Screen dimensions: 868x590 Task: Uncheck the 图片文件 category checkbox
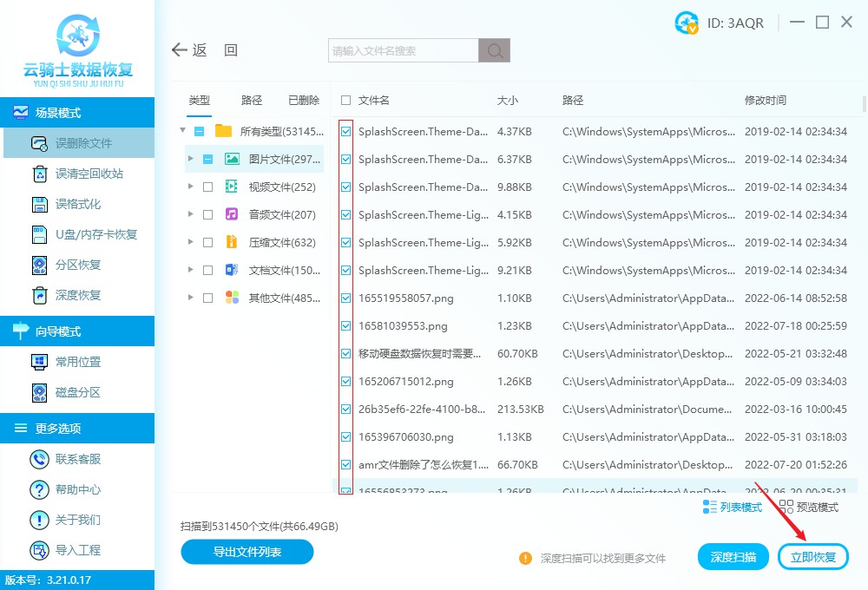[x=207, y=159]
